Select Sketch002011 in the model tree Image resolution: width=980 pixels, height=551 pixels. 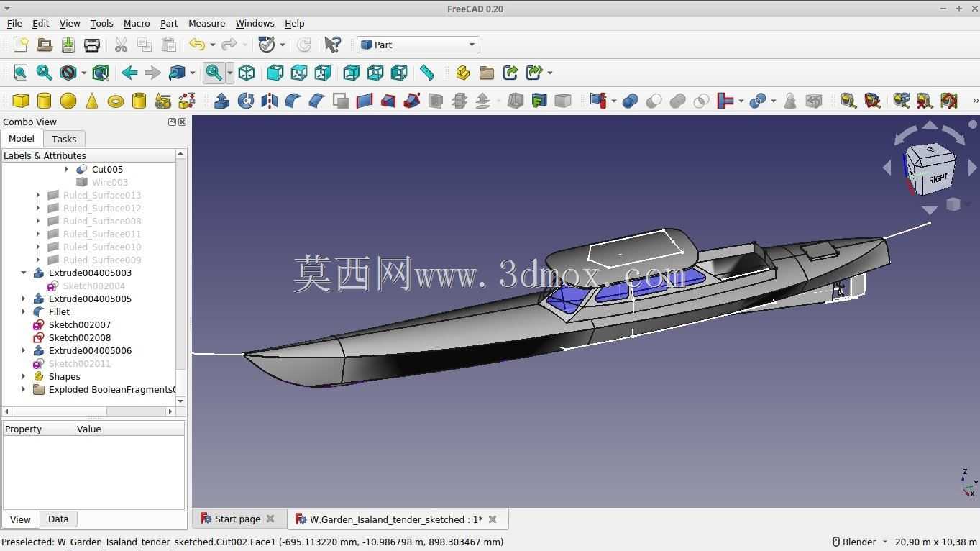coord(80,363)
